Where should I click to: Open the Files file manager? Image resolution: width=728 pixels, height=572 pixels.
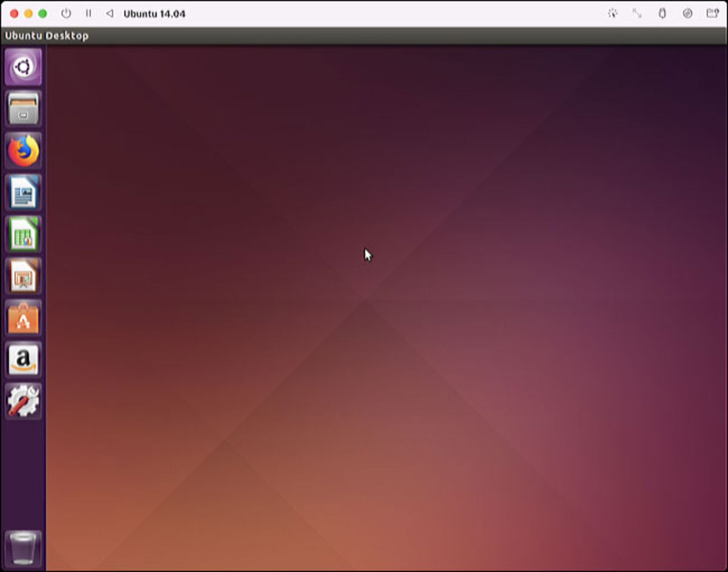(22, 109)
